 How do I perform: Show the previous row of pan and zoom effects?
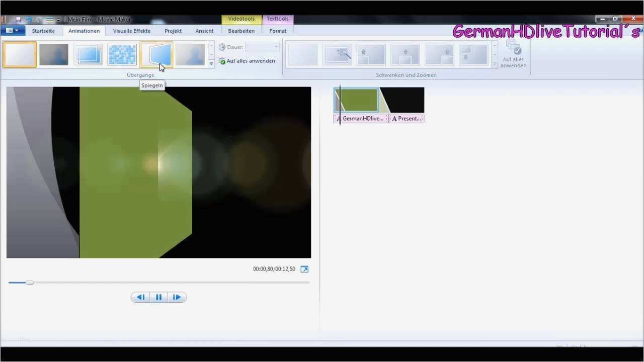click(495, 46)
